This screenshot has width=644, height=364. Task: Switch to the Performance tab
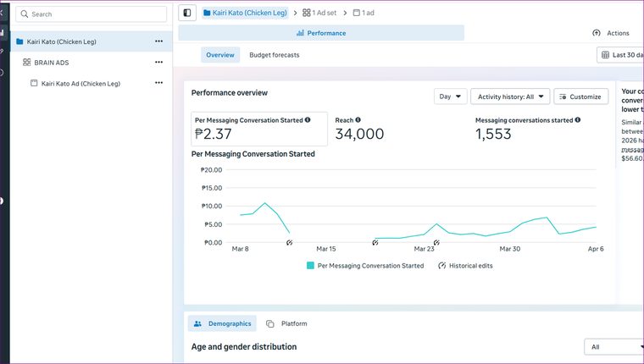pos(321,33)
